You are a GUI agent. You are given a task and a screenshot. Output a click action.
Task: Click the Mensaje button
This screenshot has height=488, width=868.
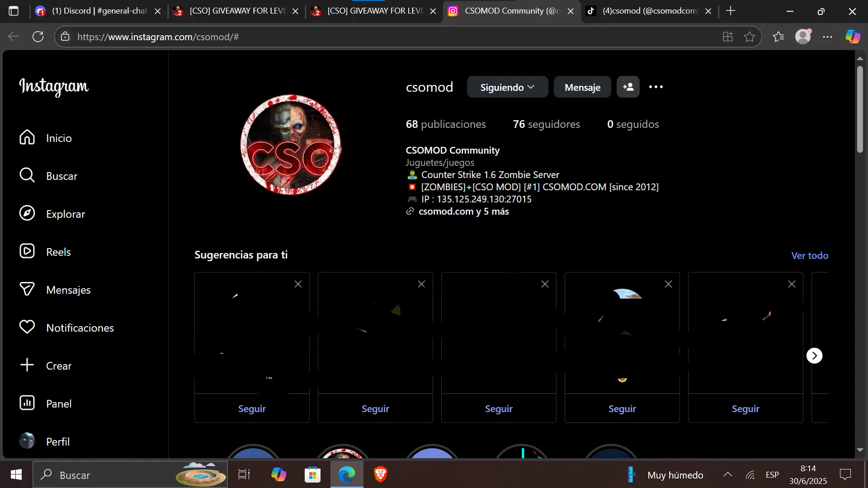point(582,87)
